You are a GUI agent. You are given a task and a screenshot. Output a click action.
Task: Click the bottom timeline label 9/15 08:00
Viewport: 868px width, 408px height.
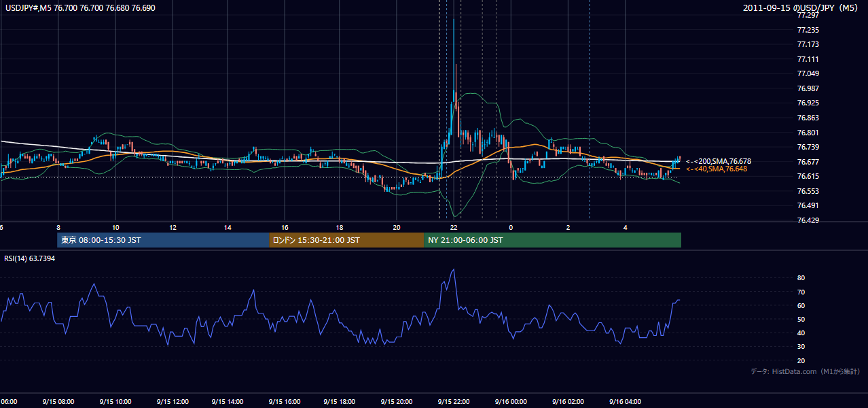(58, 402)
